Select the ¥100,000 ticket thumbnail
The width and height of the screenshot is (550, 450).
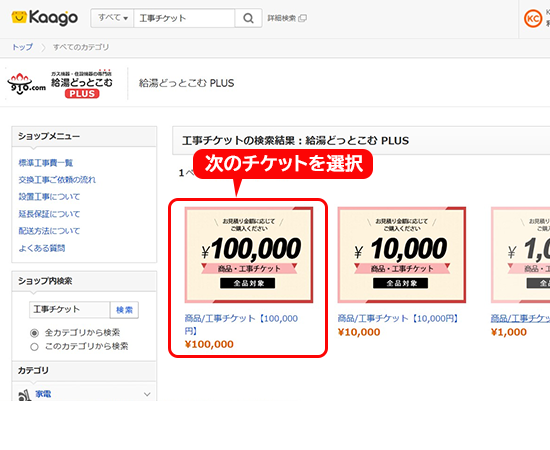click(x=249, y=255)
